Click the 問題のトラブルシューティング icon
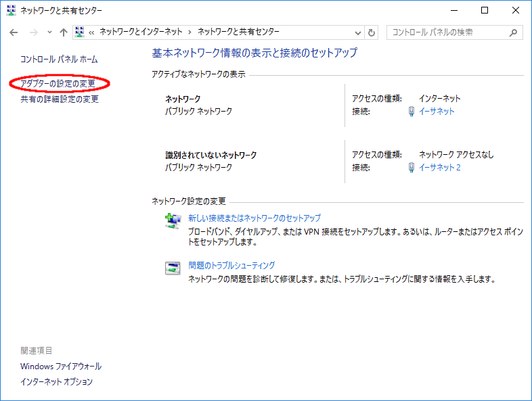This screenshot has height=401, width=532. pyautogui.click(x=173, y=268)
